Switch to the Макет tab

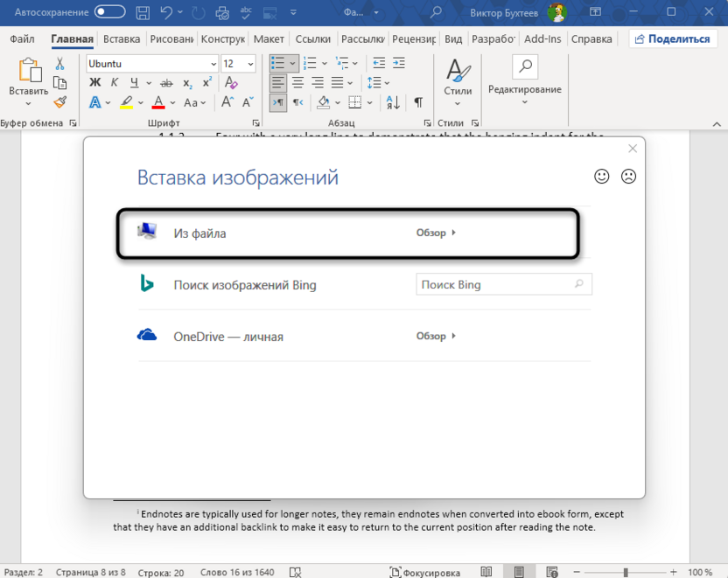[269, 39]
